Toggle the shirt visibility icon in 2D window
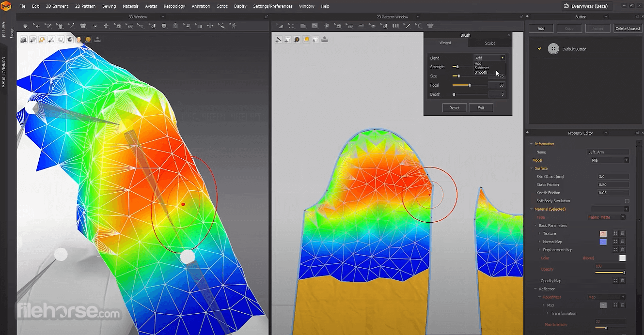This screenshot has width=644, height=335. (x=287, y=39)
